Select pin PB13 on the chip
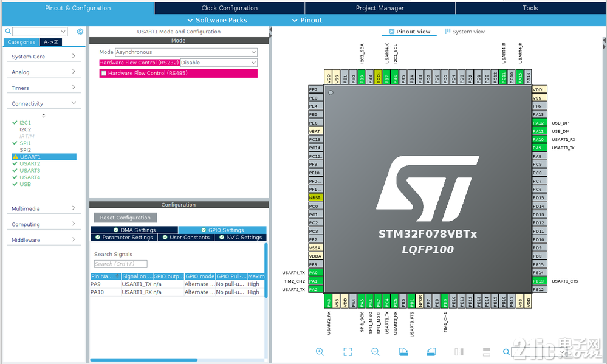The width and height of the screenshot is (607, 364). coord(540,281)
